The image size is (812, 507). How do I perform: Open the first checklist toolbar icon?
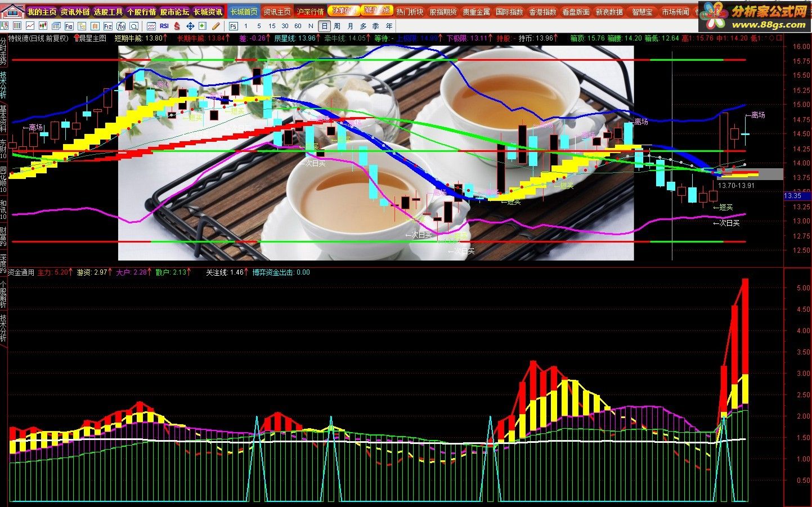(5, 26)
